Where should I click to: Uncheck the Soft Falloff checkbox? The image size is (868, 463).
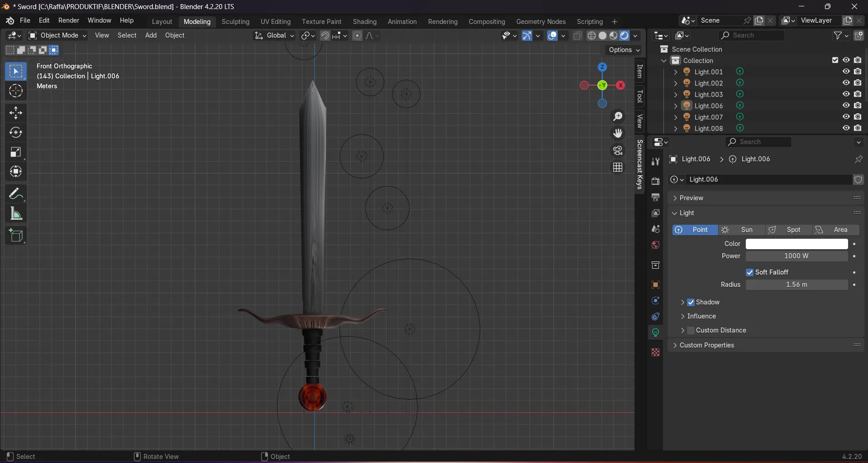pyautogui.click(x=749, y=272)
